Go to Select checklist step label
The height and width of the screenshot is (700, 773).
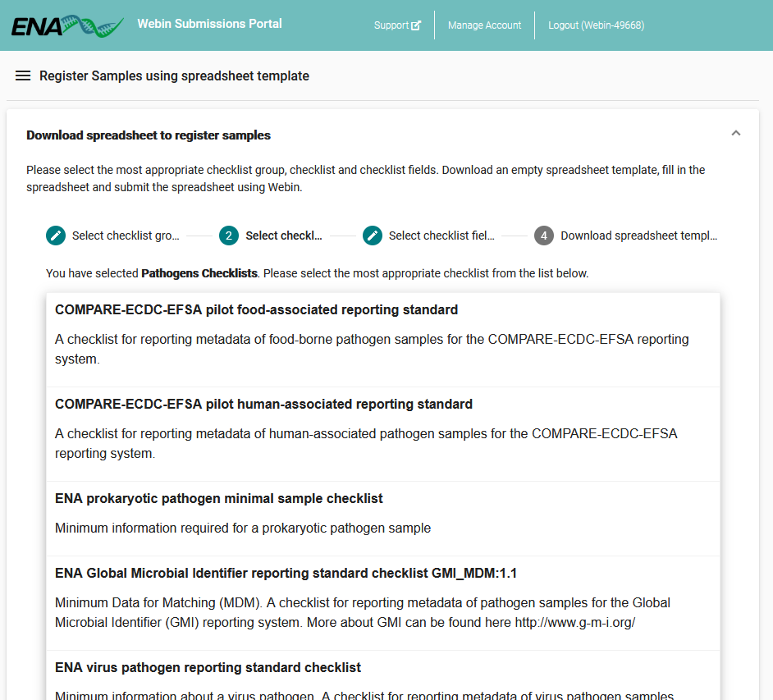tap(284, 236)
